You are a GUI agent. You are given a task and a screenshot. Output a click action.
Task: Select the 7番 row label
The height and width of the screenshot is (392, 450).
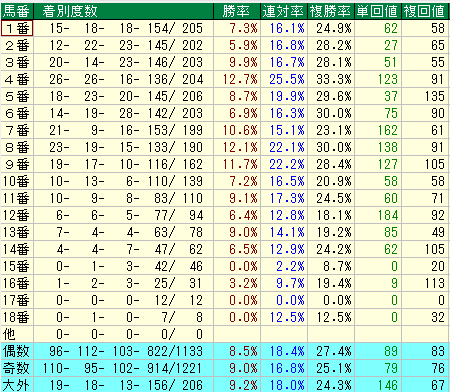point(17,130)
